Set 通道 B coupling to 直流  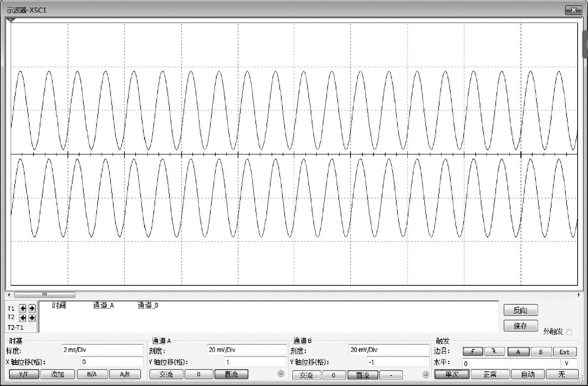[x=363, y=375]
